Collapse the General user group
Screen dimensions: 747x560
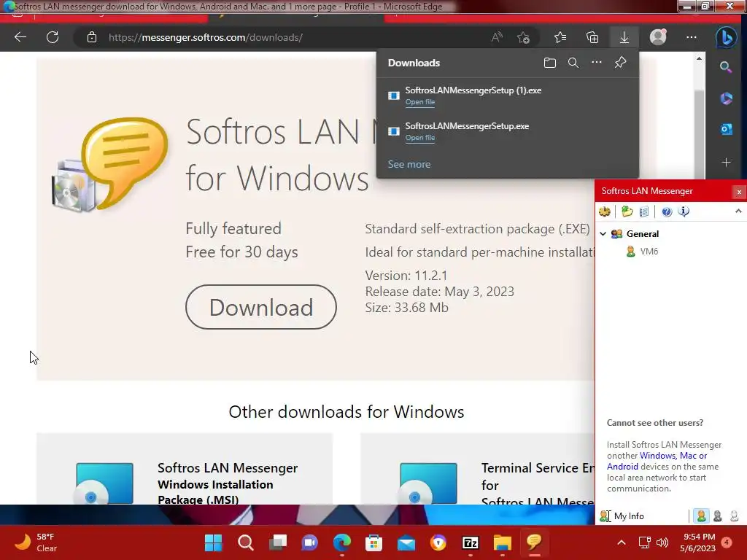coord(603,234)
